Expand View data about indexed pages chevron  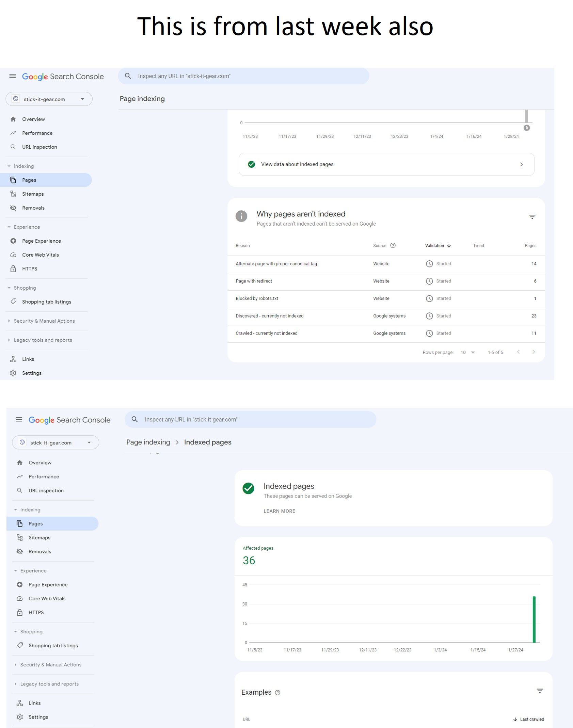click(x=521, y=164)
